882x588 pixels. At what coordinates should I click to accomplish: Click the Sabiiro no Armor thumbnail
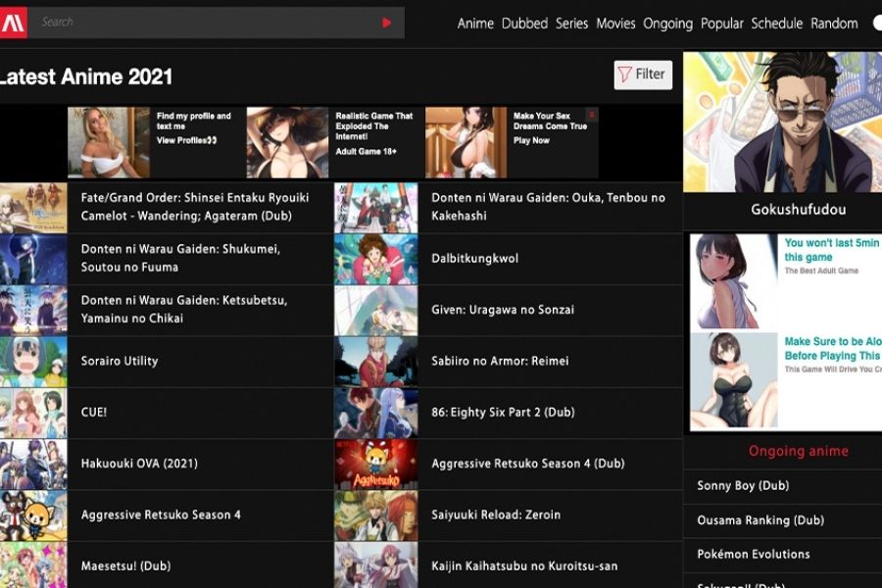coord(375,362)
